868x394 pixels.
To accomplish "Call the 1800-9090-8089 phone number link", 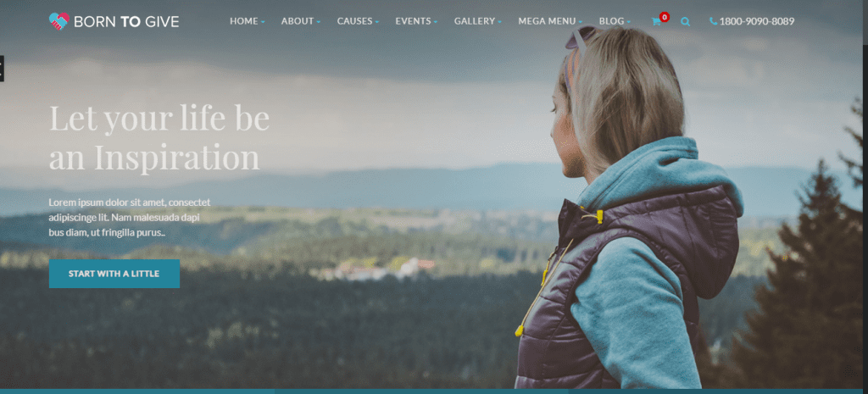I will pos(757,21).
